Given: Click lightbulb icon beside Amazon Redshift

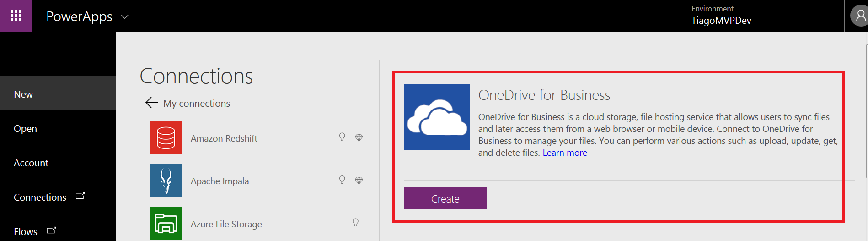Looking at the screenshot, I should (x=342, y=137).
